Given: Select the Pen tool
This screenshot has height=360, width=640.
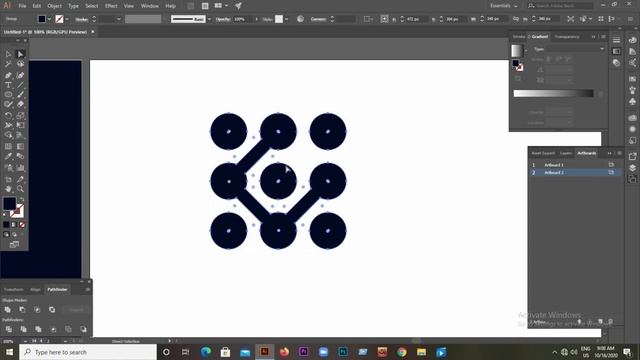Looking at the screenshot, I should coord(8,75).
